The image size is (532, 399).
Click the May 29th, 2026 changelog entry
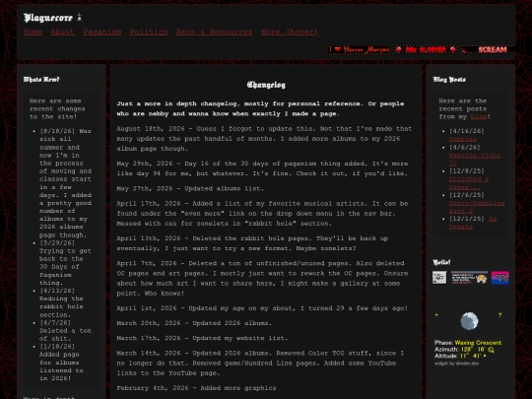pos(262,168)
